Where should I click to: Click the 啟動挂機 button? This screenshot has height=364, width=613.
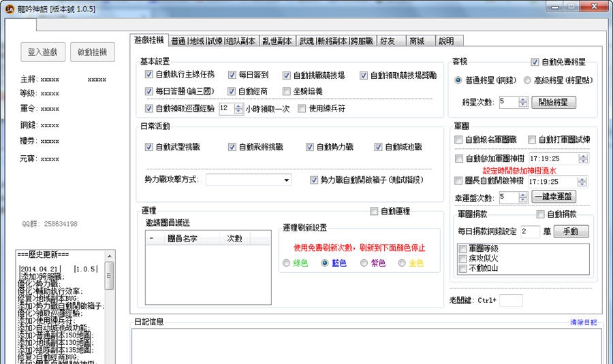click(93, 52)
